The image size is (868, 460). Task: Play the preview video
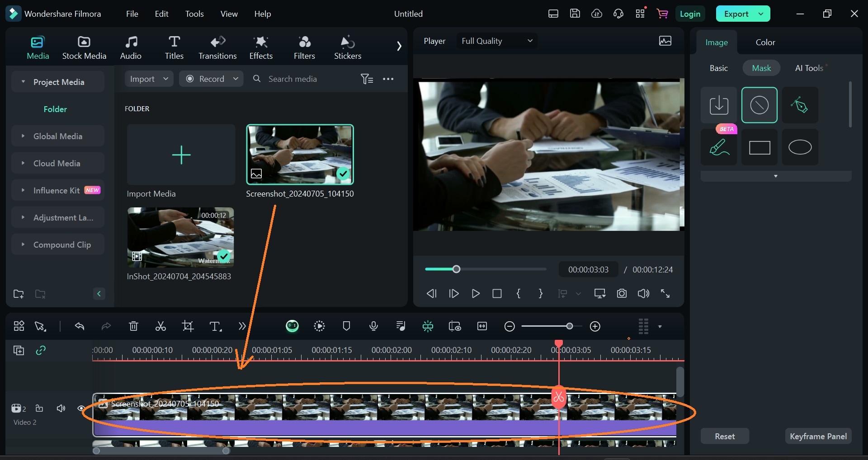point(475,294)
